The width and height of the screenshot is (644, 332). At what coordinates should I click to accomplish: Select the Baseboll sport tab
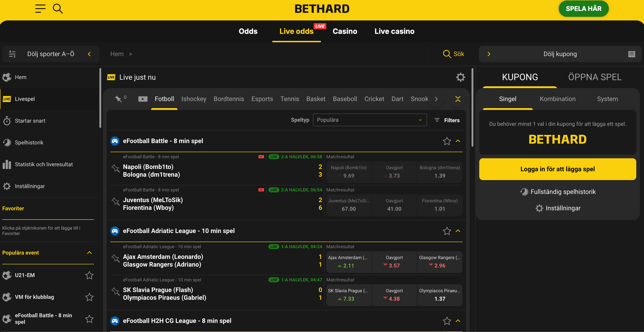pyautogui.click(x=345, y=99)
